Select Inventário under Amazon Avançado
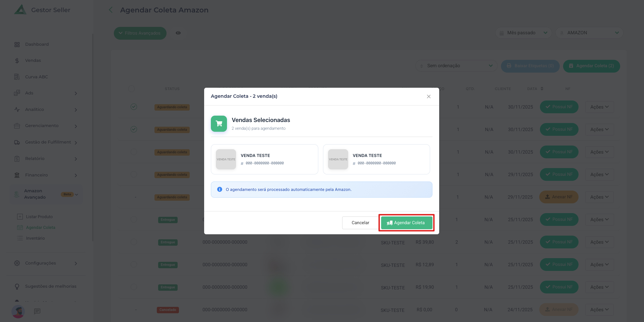Image resolution: width=644 pixels, height=322 pixels. coord(35,238)
